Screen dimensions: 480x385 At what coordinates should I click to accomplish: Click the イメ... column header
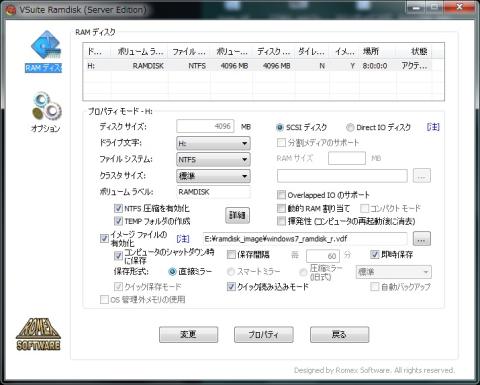(344, 51)
